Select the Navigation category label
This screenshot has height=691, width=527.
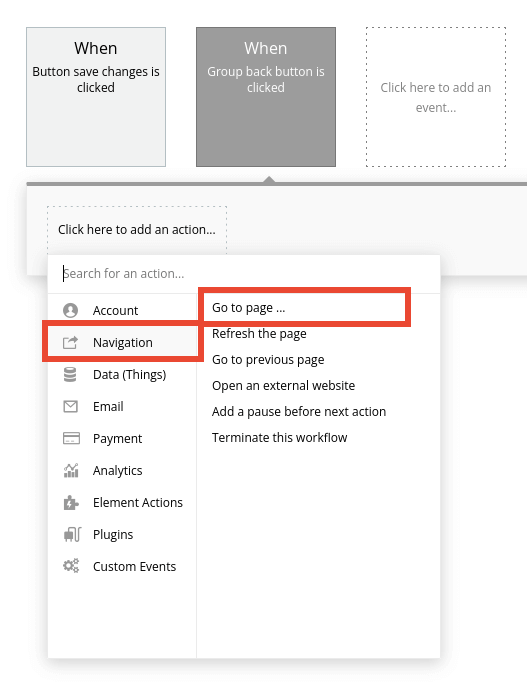point(122,342)
